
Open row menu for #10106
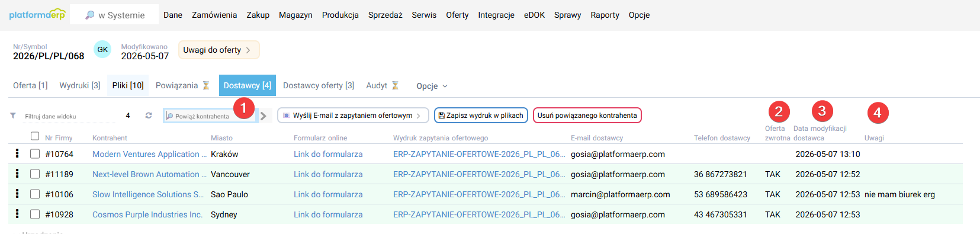17,194
